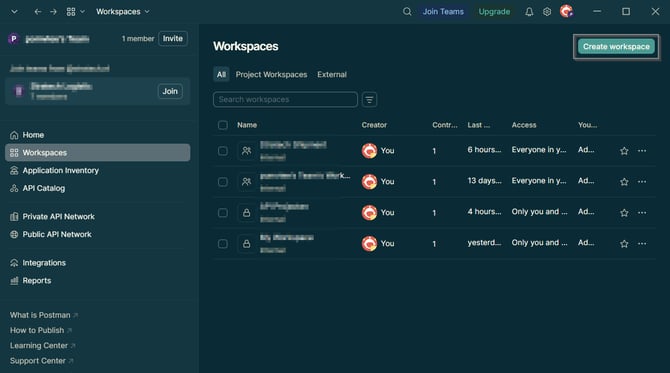Open the search magnifier icon
The height and width of the screenshot is (373, 670).
click(407, 12)
